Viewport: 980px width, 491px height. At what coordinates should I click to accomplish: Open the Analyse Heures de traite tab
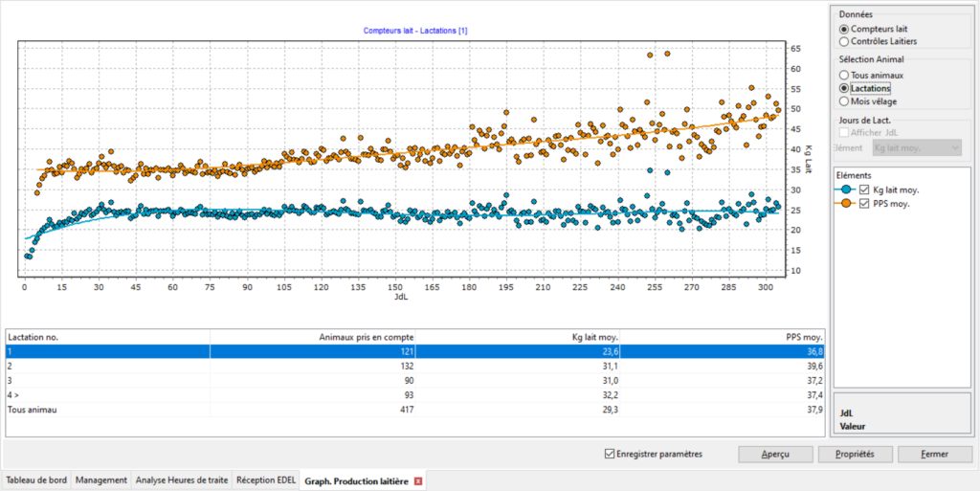[x=182, y=480]
